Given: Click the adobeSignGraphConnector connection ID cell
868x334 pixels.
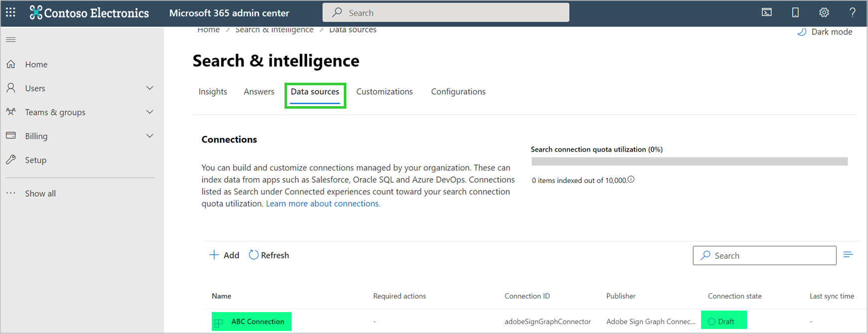Looking at the screenshot, I should 548,322.
